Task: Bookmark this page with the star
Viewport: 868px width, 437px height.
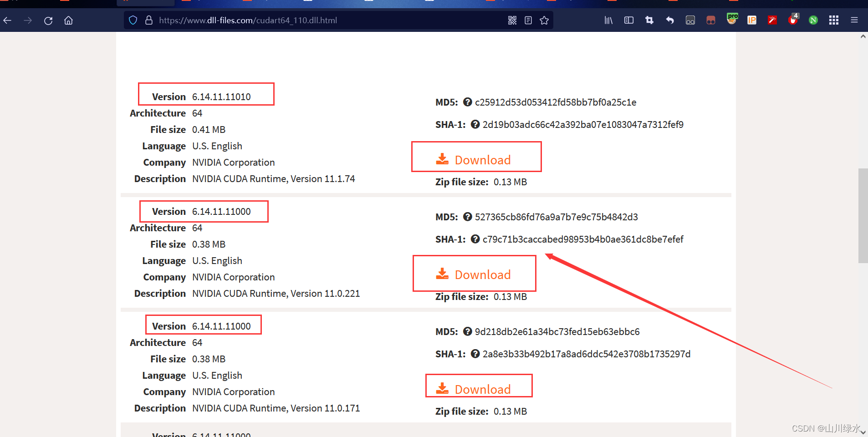Action: (x=544, y=20)
